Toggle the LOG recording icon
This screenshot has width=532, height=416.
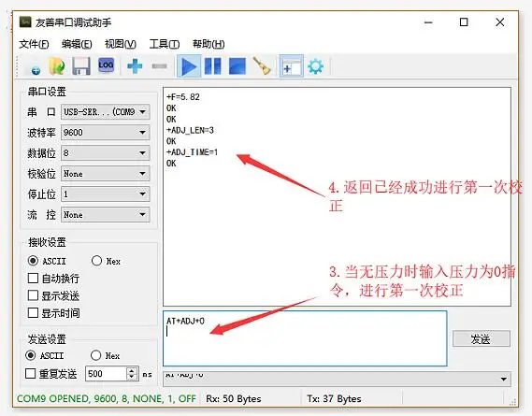click(x=106, y=65)
